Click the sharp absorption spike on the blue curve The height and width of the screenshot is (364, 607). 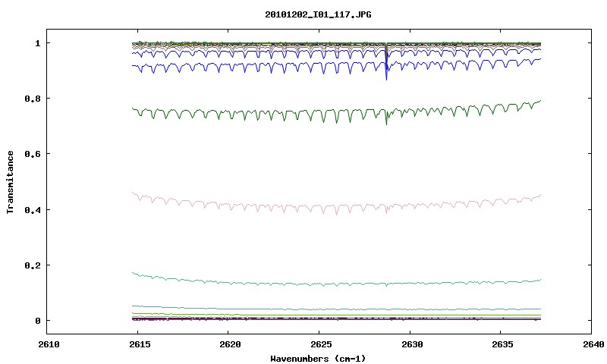coord(386,70)
